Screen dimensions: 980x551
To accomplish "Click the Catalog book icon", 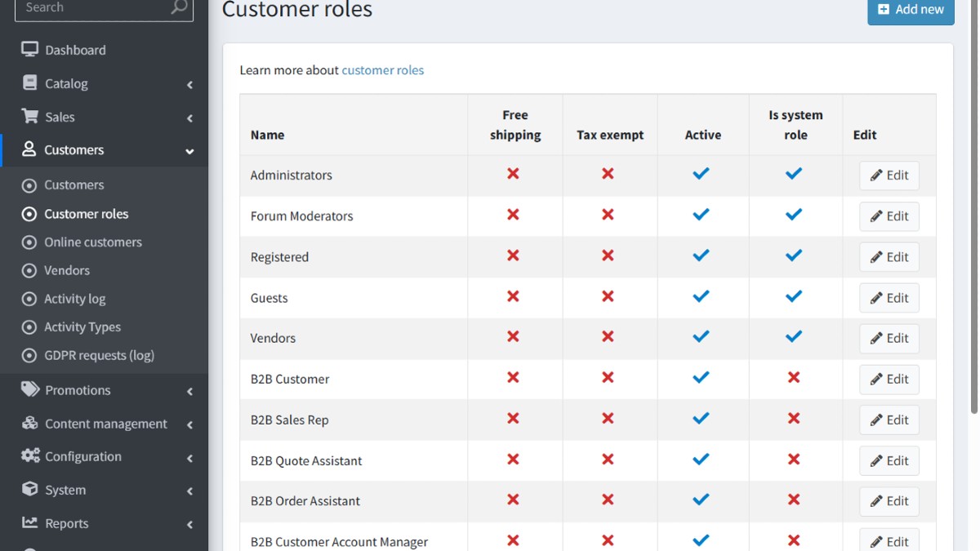I will pyautogui.click(x=30, y=83).
